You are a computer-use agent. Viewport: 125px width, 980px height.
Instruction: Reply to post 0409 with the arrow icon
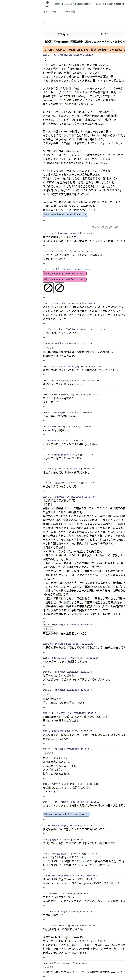[x=44, y=870]
